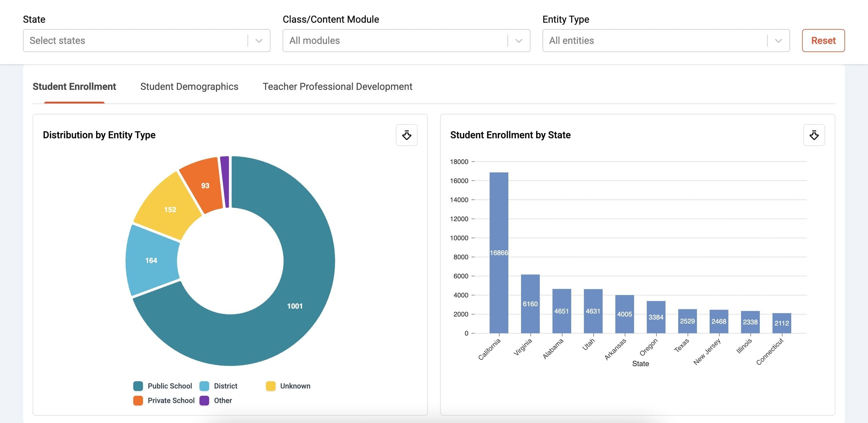Click the Virginia bar showing 6160
This screenshot has width=868, height=423.
[530, 303]
